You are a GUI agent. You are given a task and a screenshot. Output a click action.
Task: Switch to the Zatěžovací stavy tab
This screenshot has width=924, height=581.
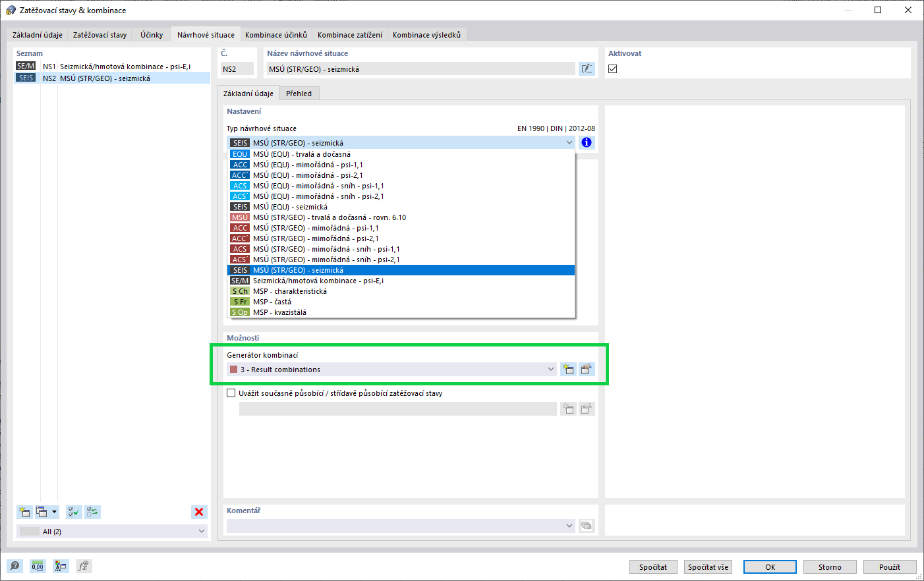100,35
